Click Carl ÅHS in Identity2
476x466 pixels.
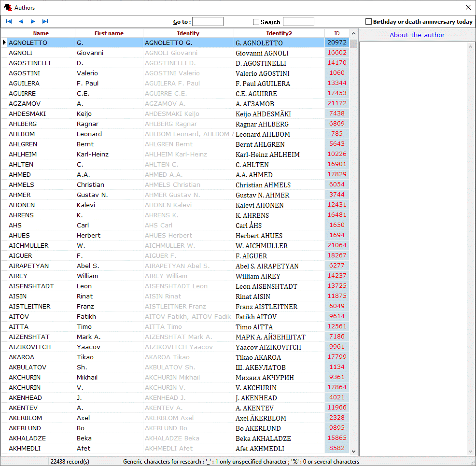[279, 225]
